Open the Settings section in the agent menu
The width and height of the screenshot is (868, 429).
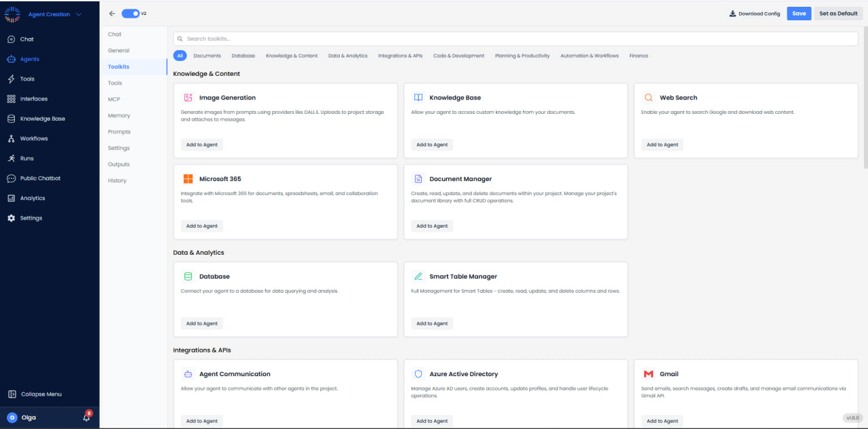pos(119,148)
